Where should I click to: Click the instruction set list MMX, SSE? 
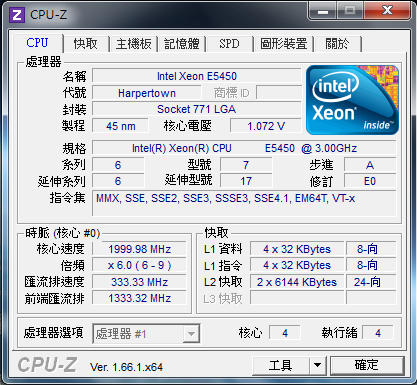244,203
